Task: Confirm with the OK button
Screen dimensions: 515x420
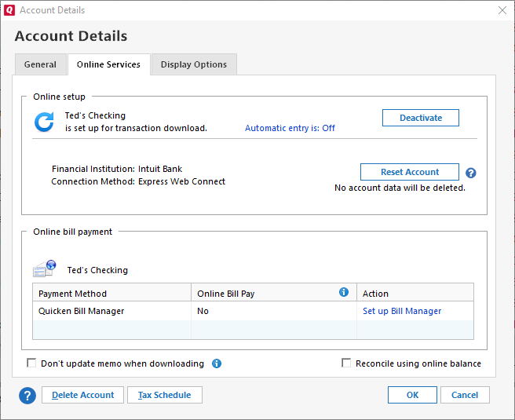Action: click(412, 395)
